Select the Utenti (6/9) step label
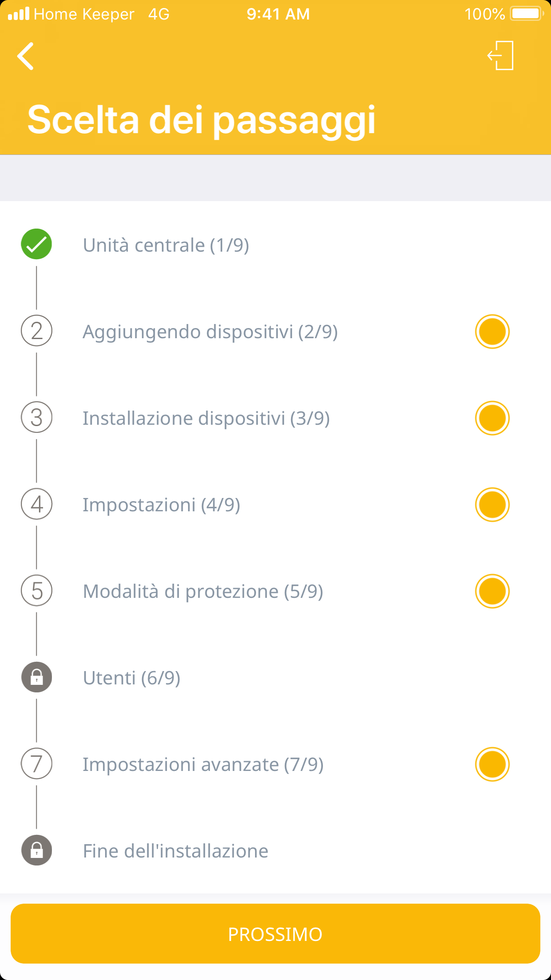The height and width of the screenshot is (980, 551). [x=132, y=678]
